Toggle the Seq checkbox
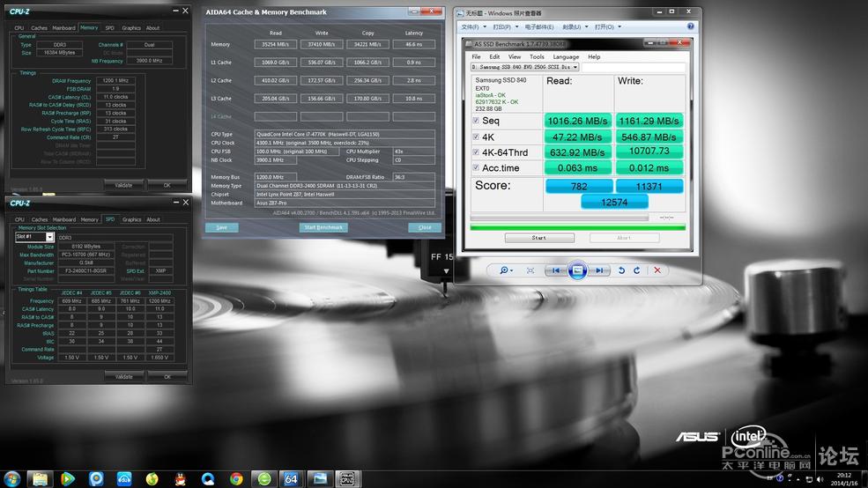The width and height of the screenshot is (868, 488). click(476, 120)
